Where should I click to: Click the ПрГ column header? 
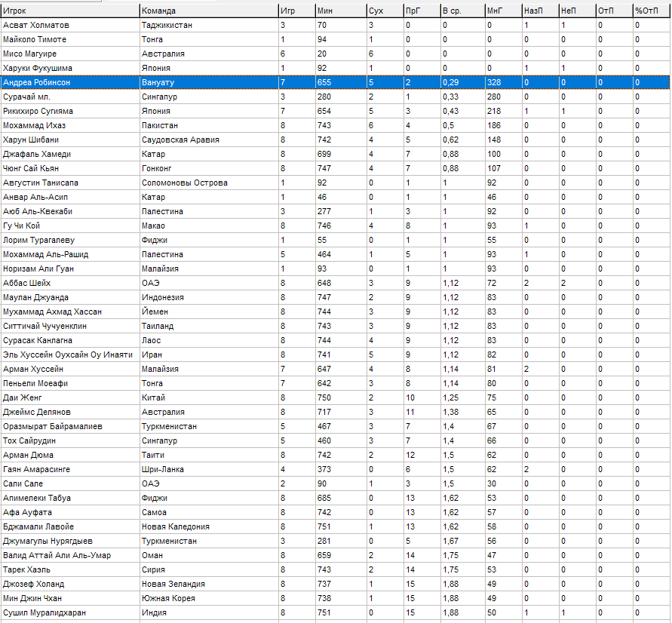[421, 11]
